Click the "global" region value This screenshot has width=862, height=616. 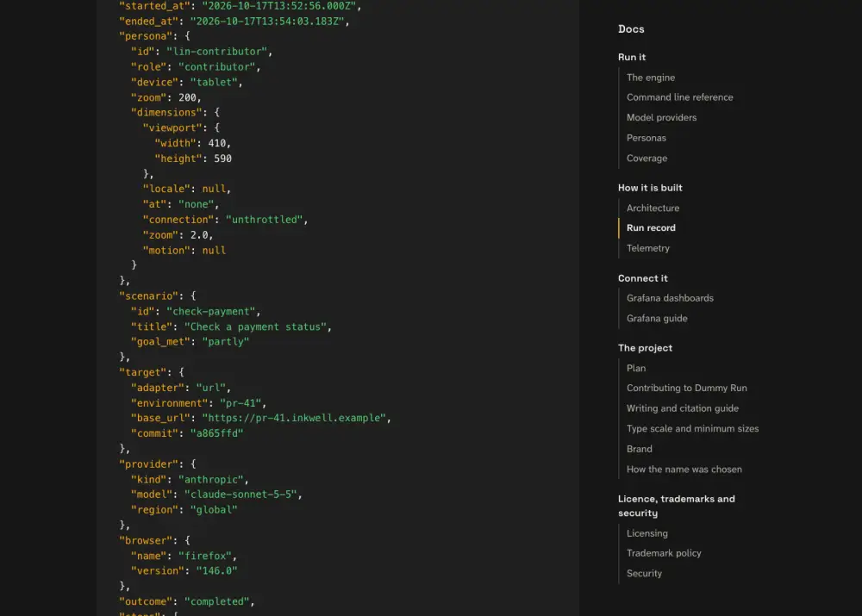pos(213,510)
